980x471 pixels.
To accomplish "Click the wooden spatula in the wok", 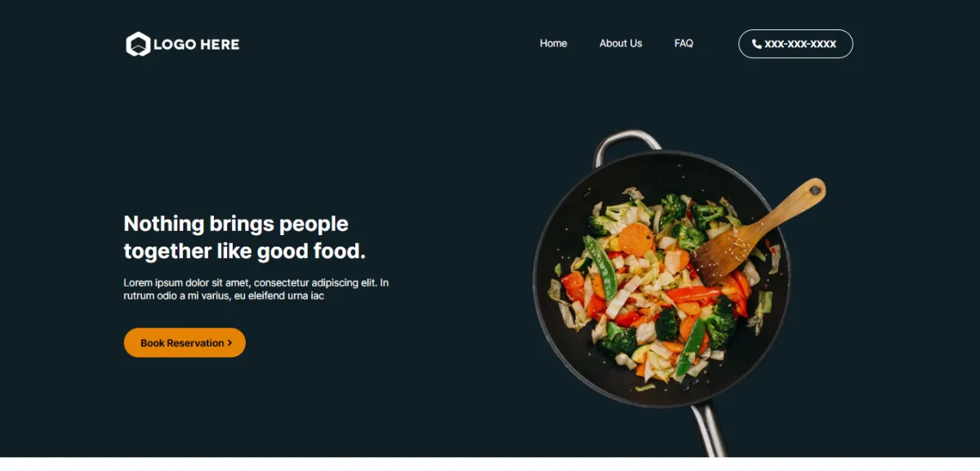I will (760, 231).
